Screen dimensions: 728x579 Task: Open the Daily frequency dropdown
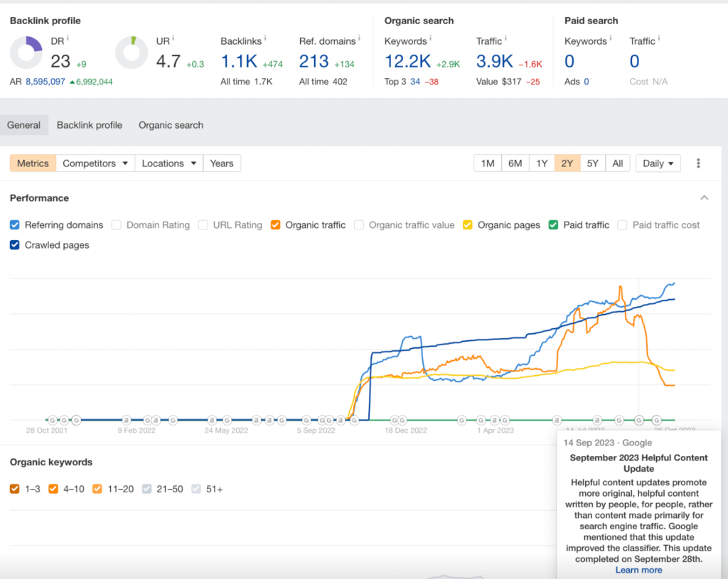[x=658, y=163]
